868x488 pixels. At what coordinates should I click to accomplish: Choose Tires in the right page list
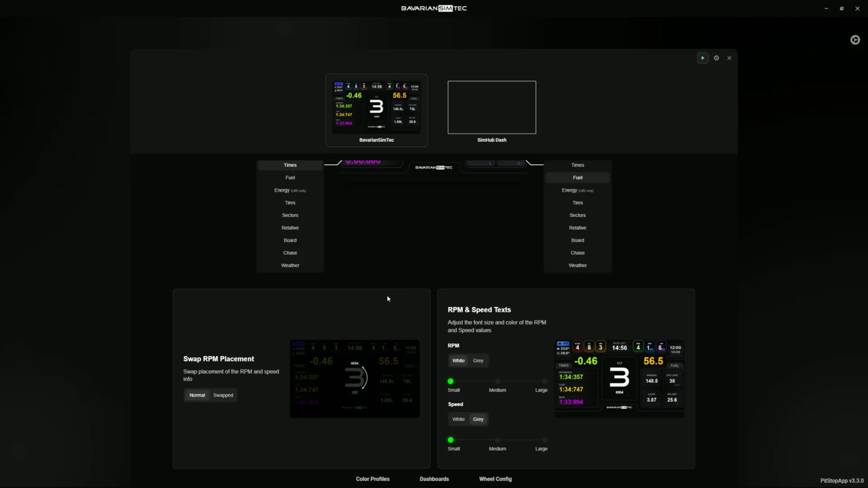(578, 203)
